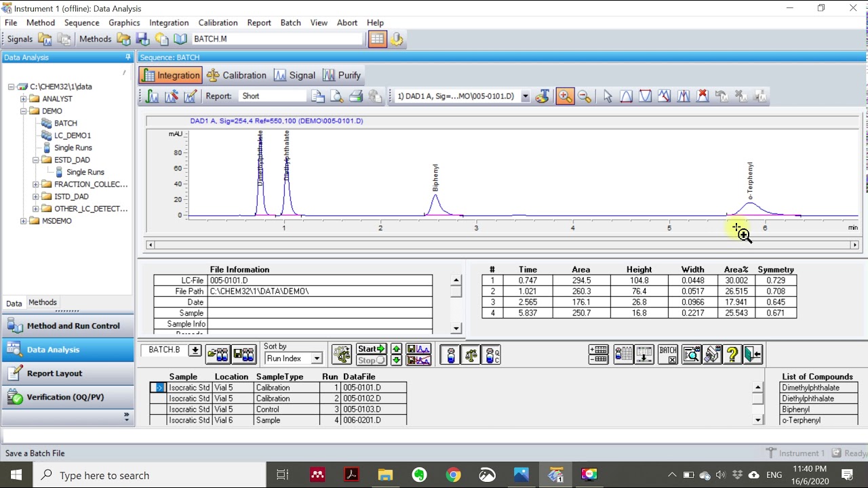The height and width of the screenshot is (488, 868).
Task: Expand the ANALYST folder node
Action: [24, 99]
